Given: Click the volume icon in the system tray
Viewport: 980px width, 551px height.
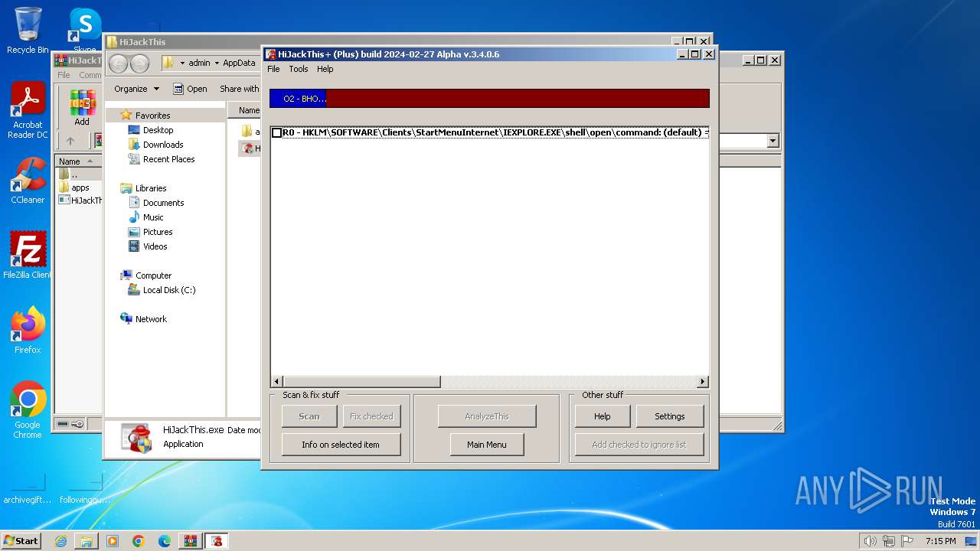Looking at the screenshot, I should click(871, 541).
